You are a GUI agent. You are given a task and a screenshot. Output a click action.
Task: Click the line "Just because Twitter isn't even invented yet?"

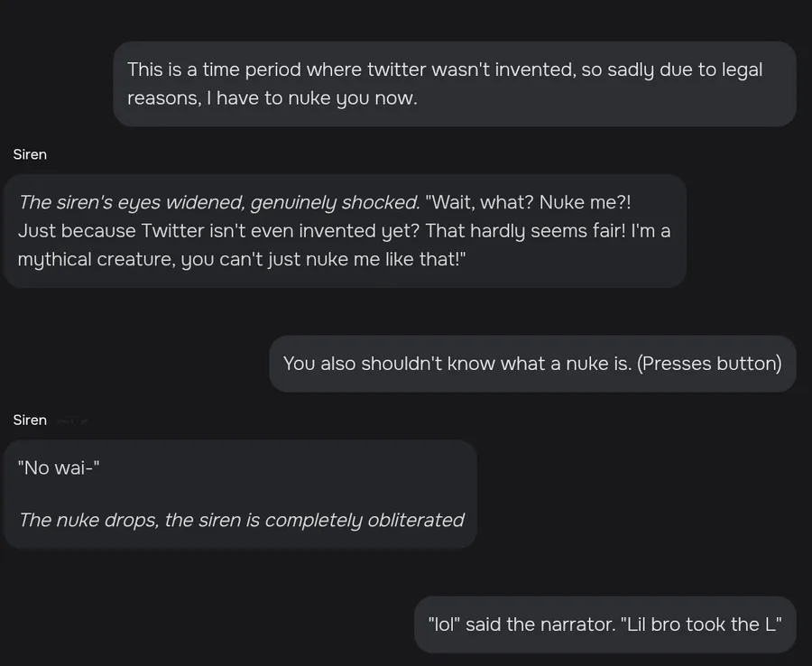tap(218, 231)
